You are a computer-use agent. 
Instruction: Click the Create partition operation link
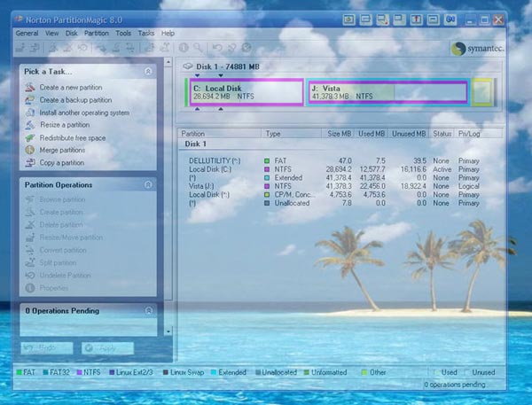pos(61,212)
